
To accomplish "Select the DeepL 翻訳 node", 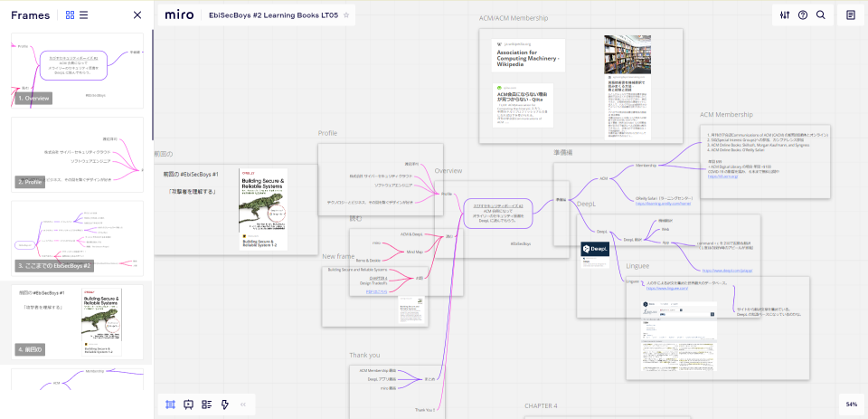I will (633, 240).
